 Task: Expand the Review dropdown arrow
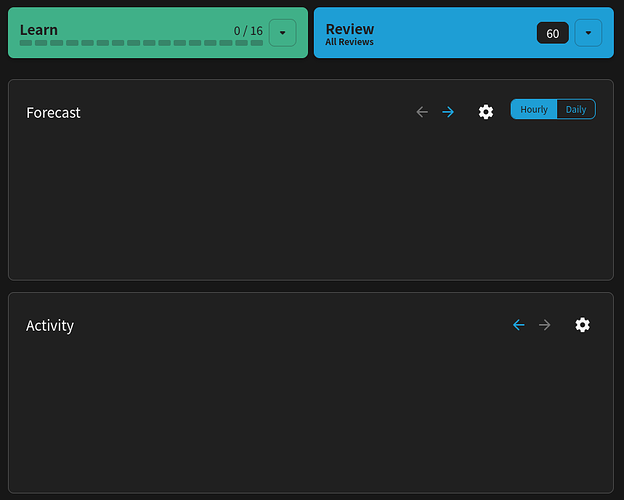pyautogui.click(x=588, y=33)
